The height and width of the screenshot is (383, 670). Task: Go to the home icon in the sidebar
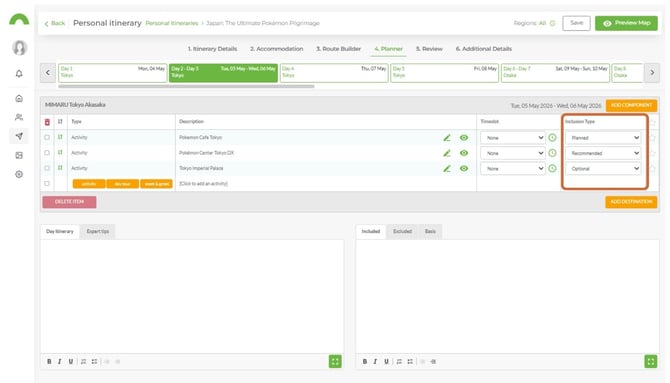(19, 98)
